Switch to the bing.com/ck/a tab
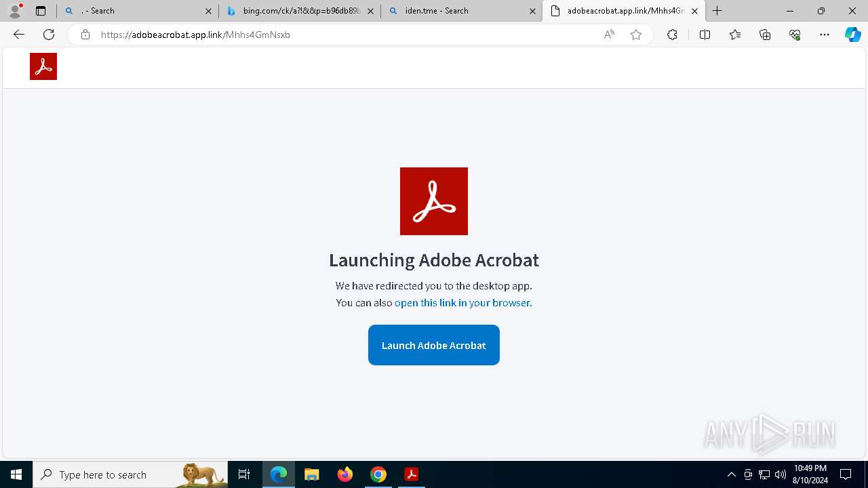 [x=300, y=11]
